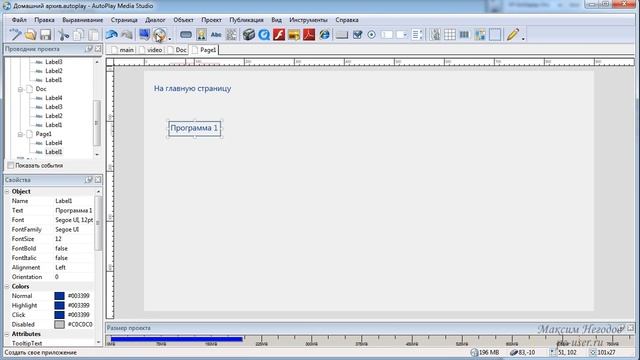The image size is (640, 360).
Task: Preview the project with the monitor icon
Action: (144, 35)
